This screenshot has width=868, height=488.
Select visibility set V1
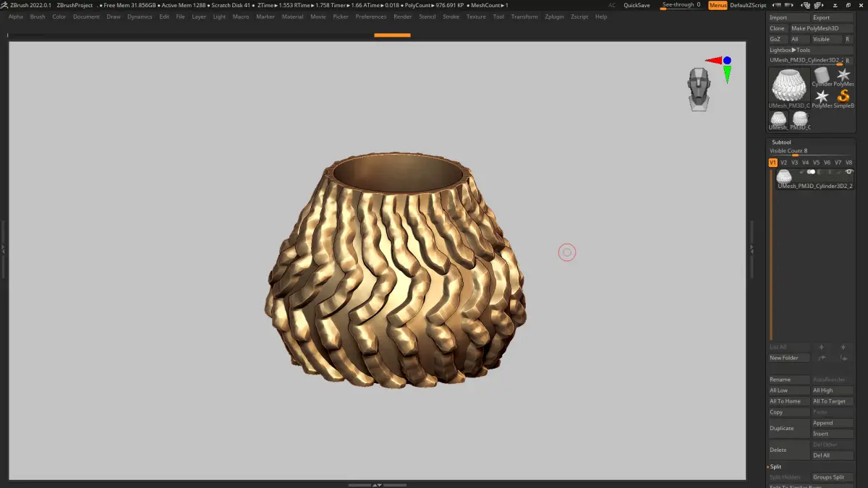pos(773,163)
